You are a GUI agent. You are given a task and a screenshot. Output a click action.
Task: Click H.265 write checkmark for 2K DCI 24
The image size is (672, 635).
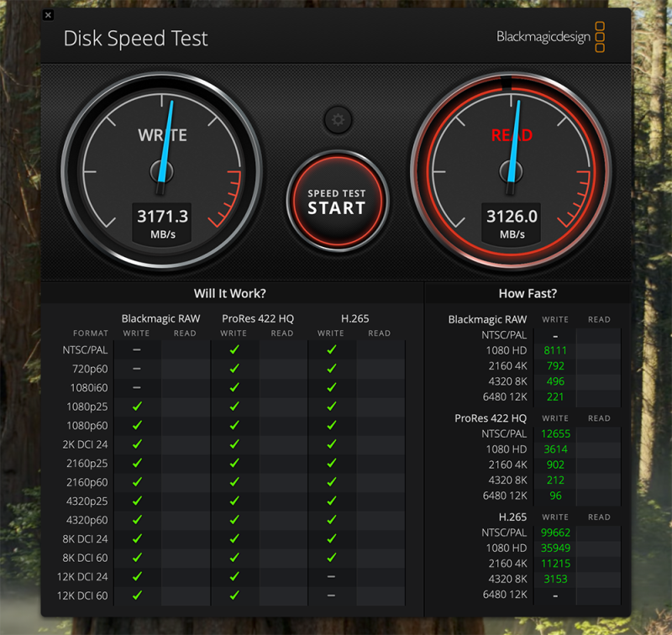click(331, 443)
